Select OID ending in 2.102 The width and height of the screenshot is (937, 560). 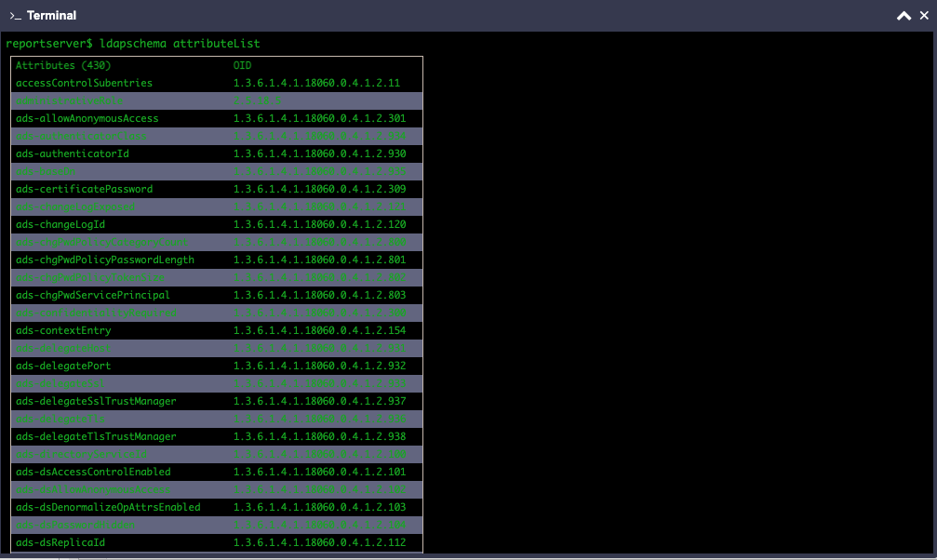coord(320,489)
